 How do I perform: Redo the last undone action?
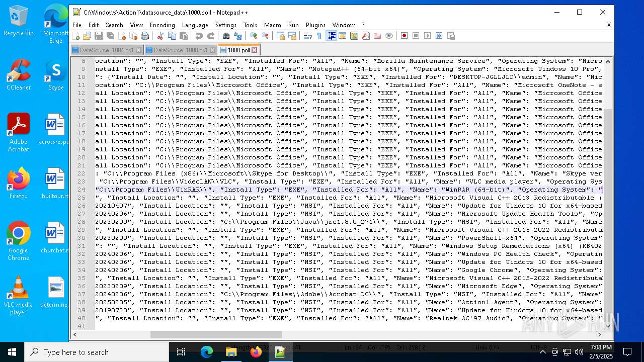click(211, 36)
